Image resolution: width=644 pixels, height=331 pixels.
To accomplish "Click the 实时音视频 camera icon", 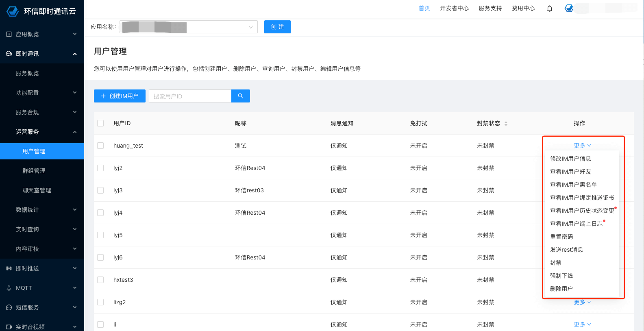I will (9, 327).
